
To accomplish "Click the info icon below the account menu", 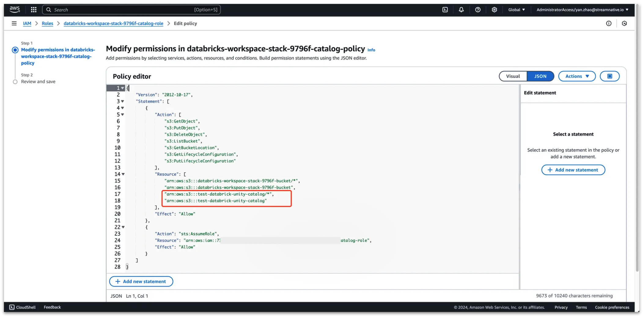I will pos(609,23).
